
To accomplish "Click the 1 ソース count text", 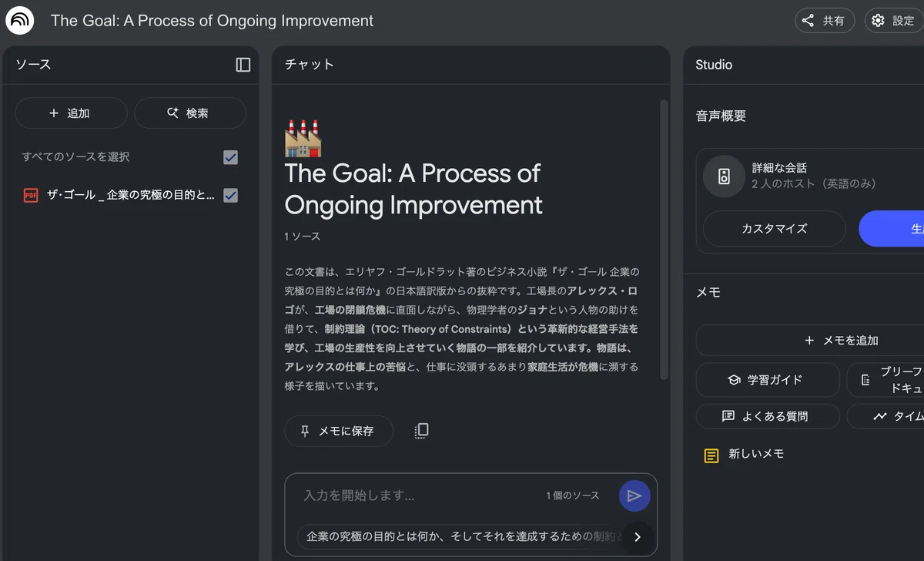I will coord(303,237).
